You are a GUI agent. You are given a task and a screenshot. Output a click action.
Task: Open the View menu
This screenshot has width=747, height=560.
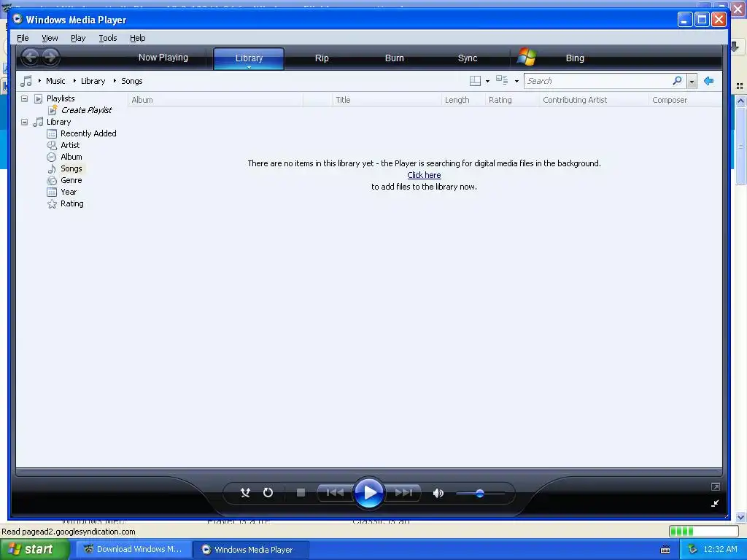50,38
